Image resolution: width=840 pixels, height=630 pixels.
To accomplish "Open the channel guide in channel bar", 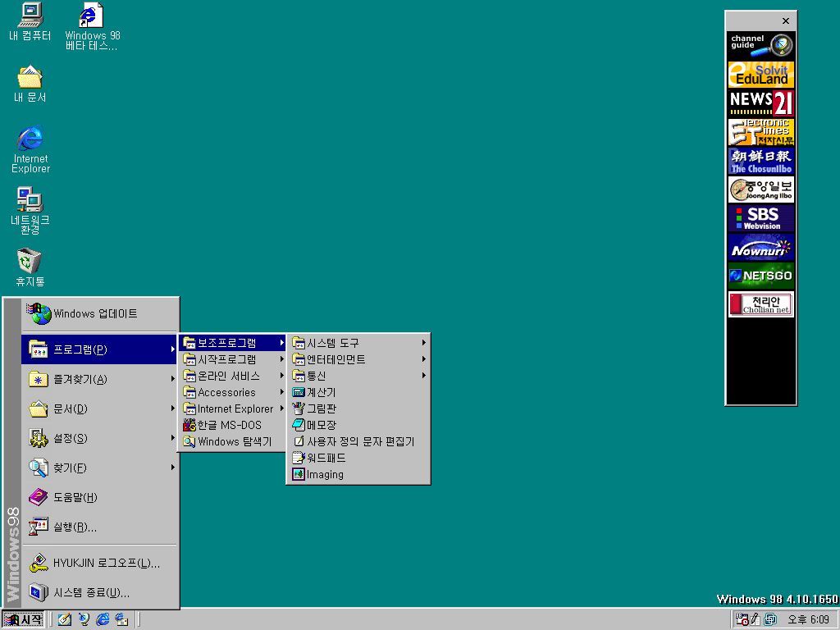I will tap(761, 45).
